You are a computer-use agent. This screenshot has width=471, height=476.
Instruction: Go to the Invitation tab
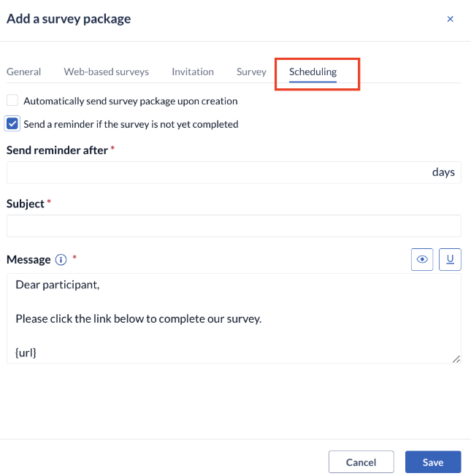pos(193,72)
